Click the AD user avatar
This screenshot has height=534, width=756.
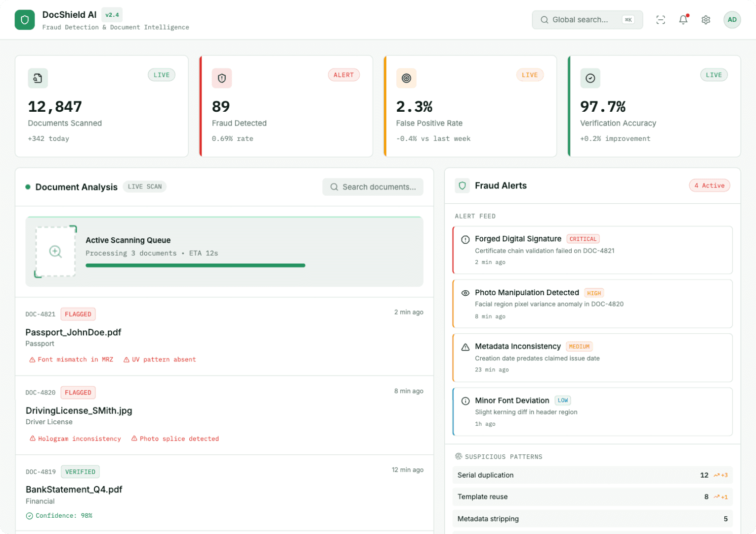[x=732, y=20]
